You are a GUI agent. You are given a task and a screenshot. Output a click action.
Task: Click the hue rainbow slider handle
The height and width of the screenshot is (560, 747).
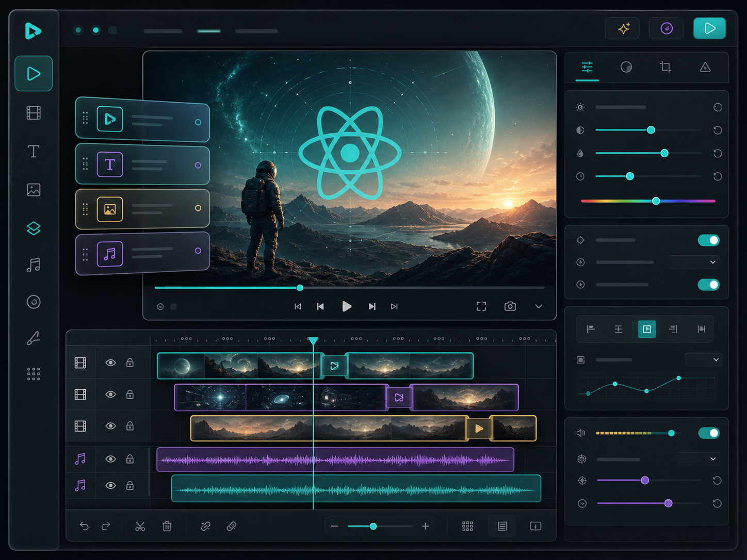pyautogui.click(x=656, y=201)
